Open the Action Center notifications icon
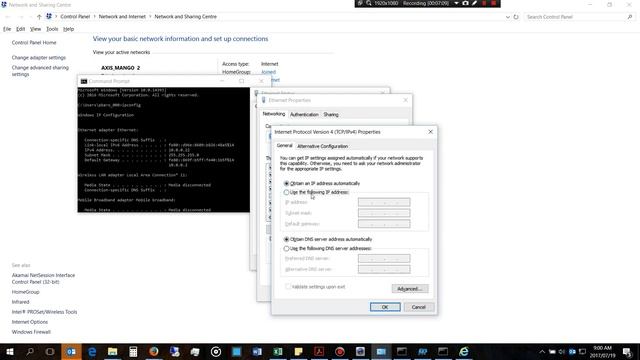Image resolution: width=640 pixels, height=360 pixels. coord(627,352)
